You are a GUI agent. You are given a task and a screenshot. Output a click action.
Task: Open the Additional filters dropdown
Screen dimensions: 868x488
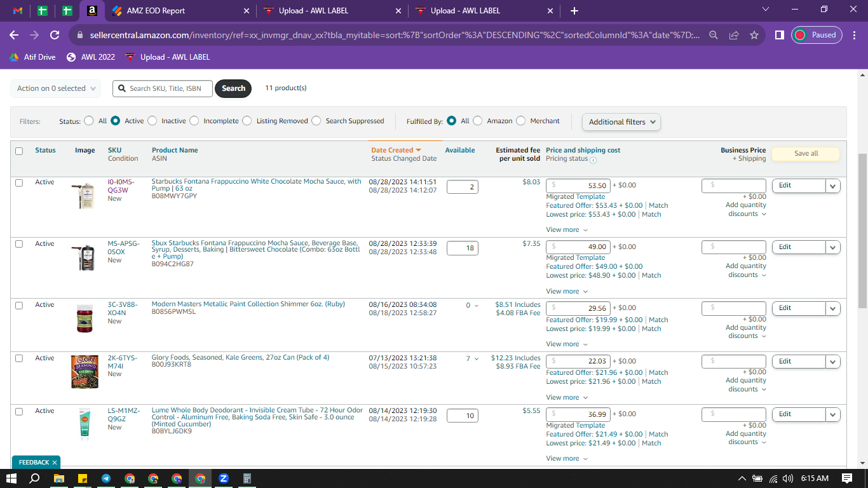click(621, 122)
